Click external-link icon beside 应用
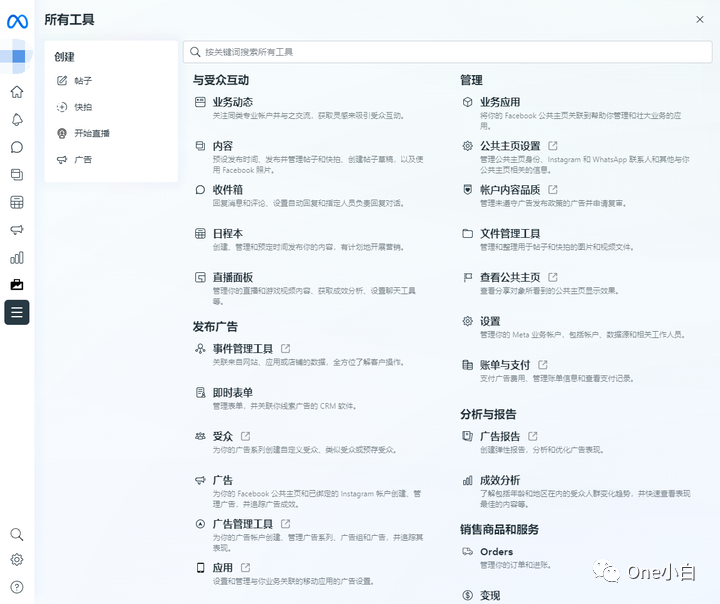720x604 pixels. (246, 568)
